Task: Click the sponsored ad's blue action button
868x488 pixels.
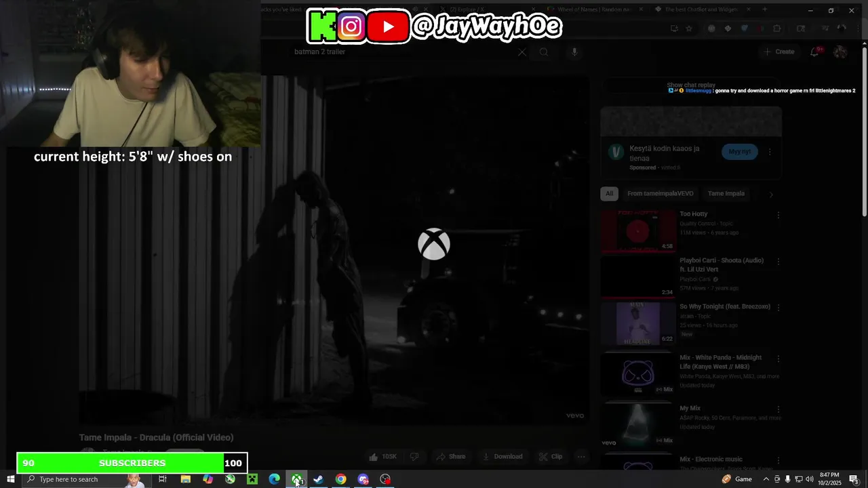Action: (739, 152)
